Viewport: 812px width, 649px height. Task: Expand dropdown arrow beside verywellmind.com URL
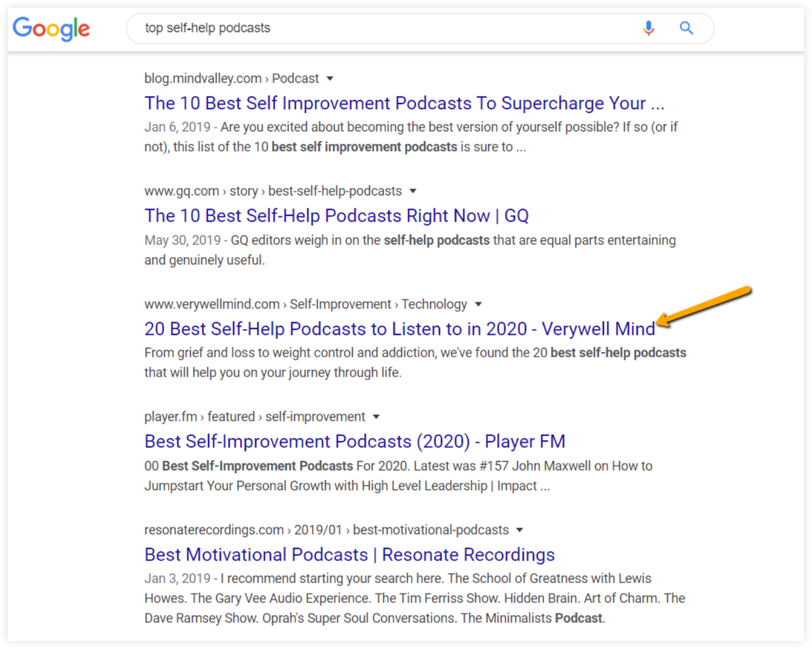point(478,304)
